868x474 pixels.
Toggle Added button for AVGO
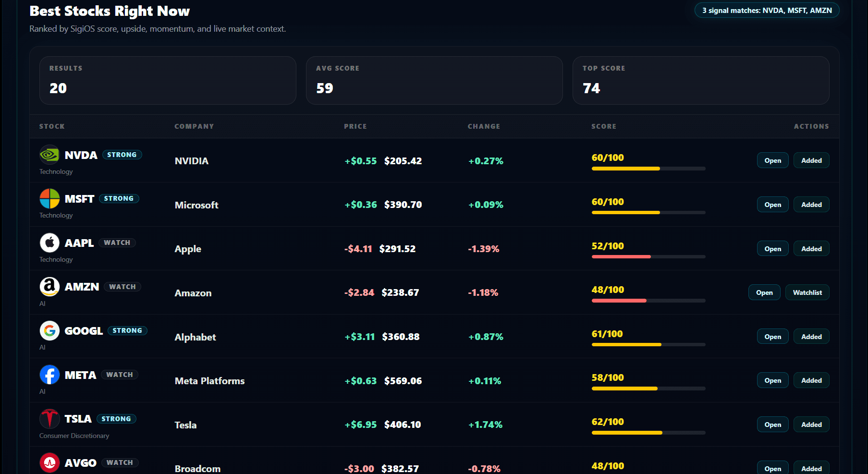click(x=811, y=468)
